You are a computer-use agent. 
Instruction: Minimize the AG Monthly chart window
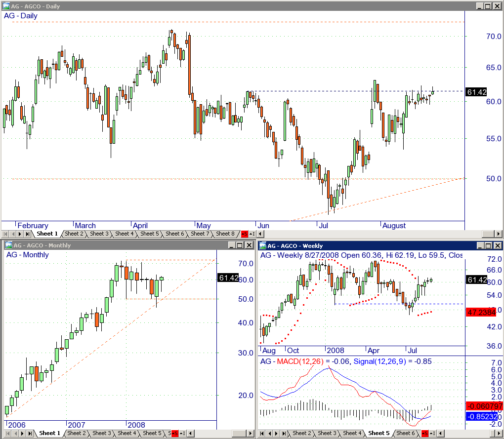232,245
